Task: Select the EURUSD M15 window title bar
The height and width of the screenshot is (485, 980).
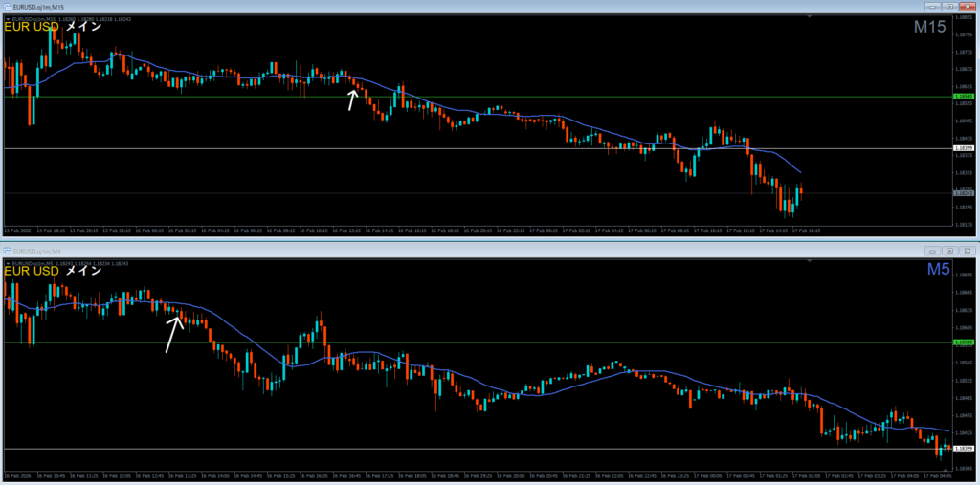Action: (x=383, y=7)
